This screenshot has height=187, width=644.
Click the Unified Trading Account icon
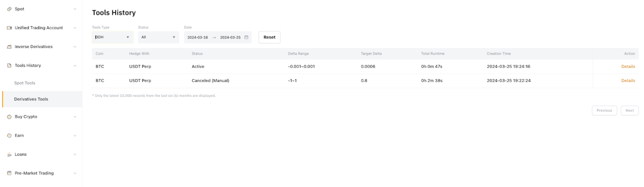[x=9, y=28]
